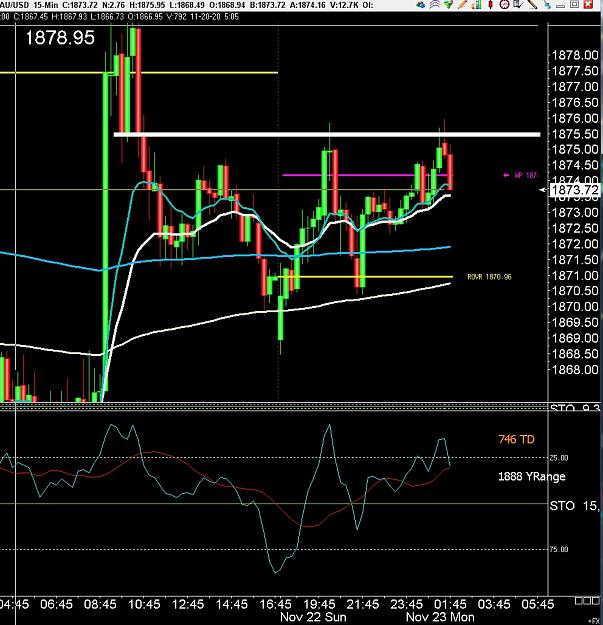The height and width of the screenshot is (625, 603).
Task: Click the 11-20-20 5:05 cursor timestamp
Action: (214, 17)
